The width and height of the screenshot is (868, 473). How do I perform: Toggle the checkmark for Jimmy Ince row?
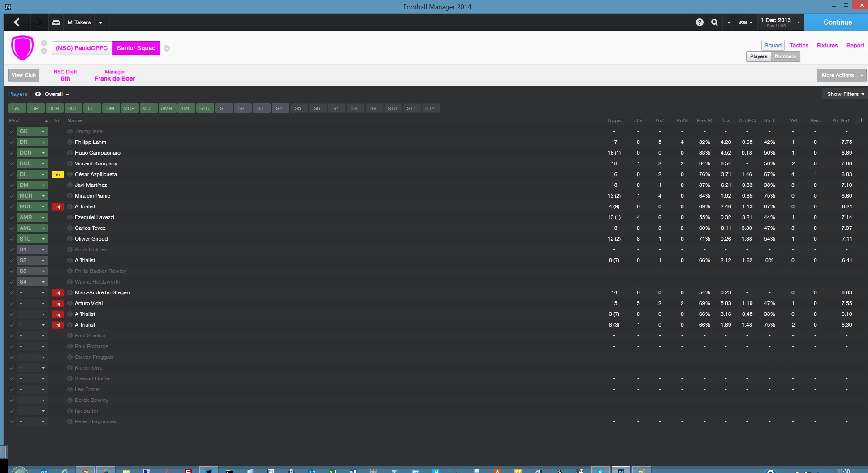click(12, 131)
